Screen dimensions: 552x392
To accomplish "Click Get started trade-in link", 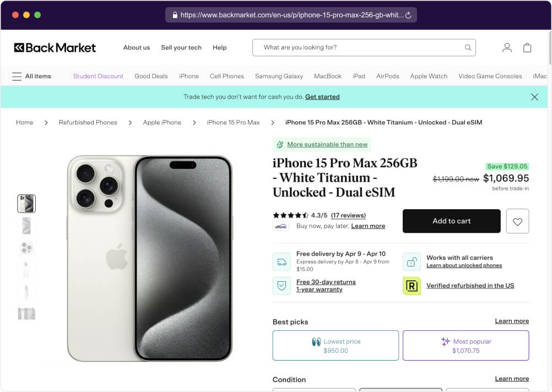I will coord(322,97).
